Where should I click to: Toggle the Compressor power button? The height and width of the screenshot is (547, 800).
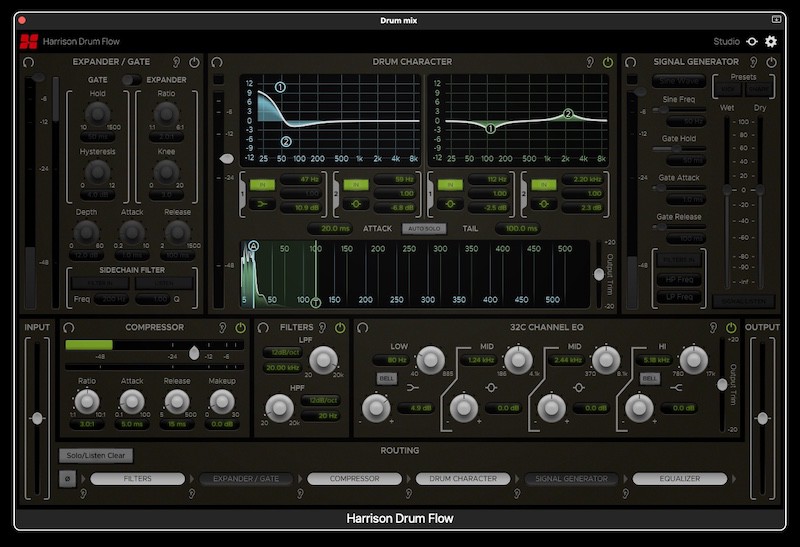(x=240, y=328)
